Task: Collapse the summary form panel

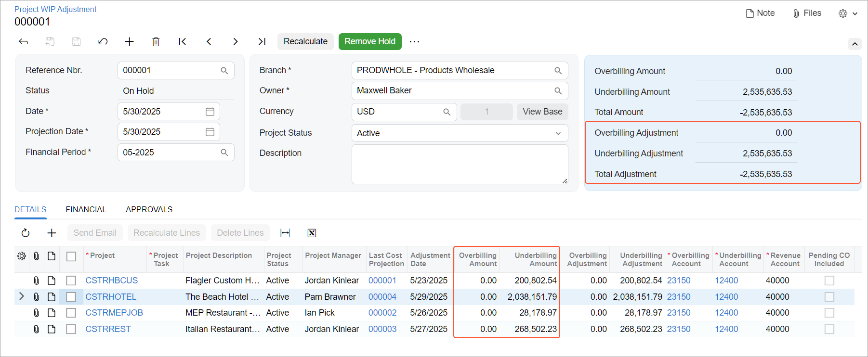Action: pyautogui.click(x=855, y=44)
